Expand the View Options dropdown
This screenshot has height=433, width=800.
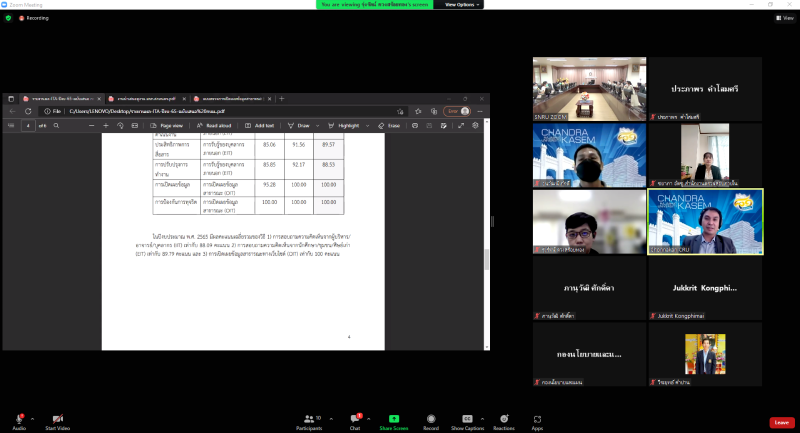[x=463, y=4]
